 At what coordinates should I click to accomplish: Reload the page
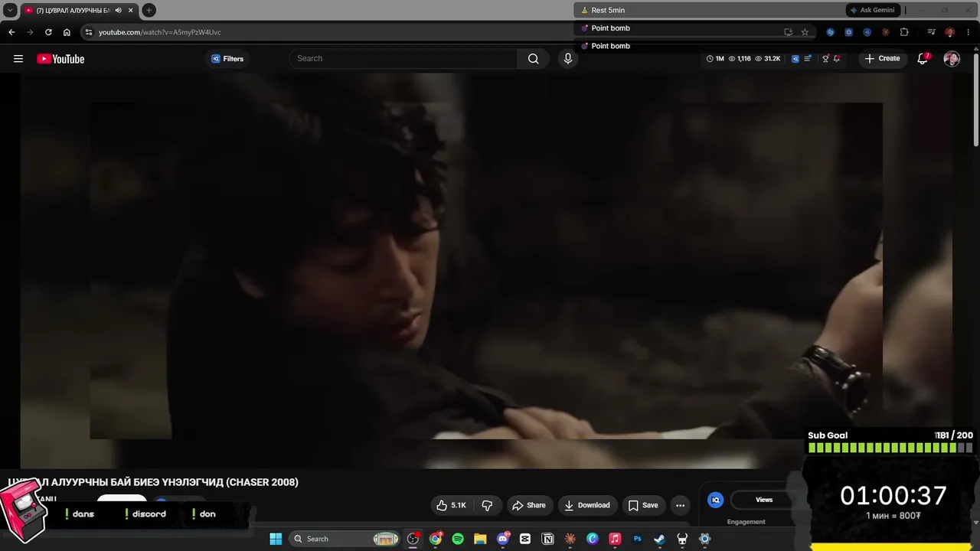pyautogui.click(x=48, y=32)
